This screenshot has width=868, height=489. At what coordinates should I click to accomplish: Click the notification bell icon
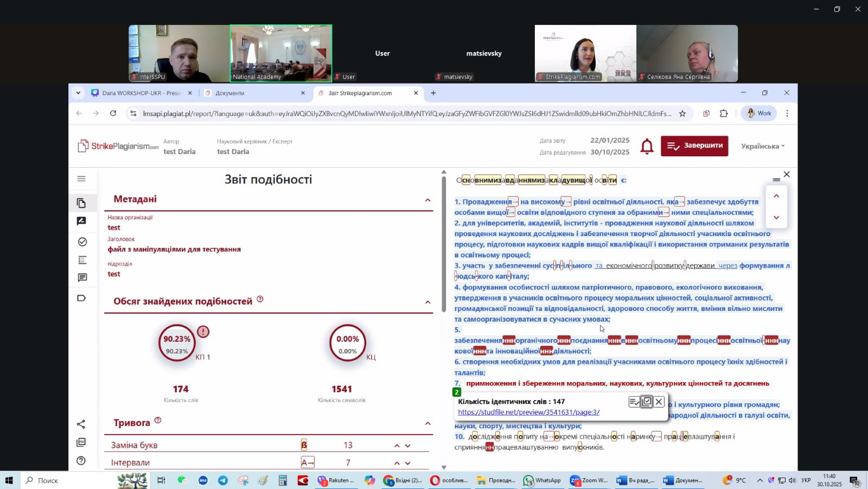(647, 147)
